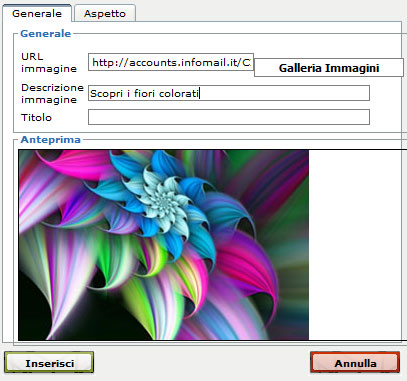
Task: Switch to the Aspetto tab
Action: click(x=105, y=14)
